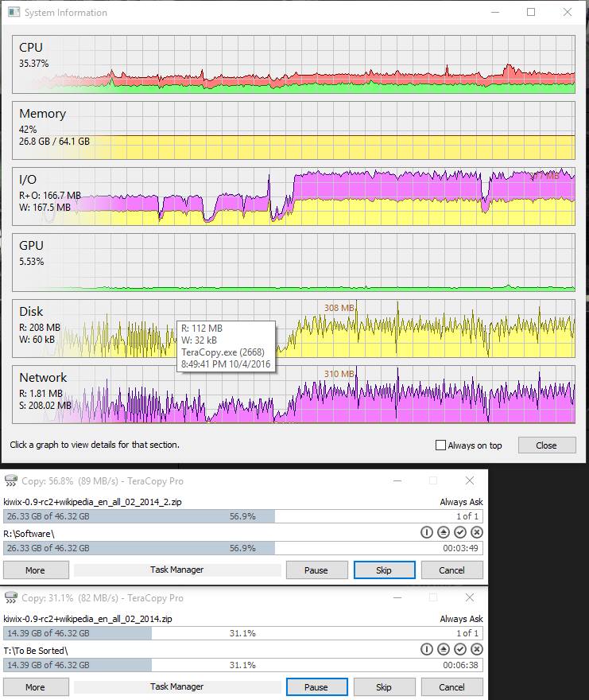Expand details with More in R:\Software copy window
This screenshot has width=589, height=700.
click(x=36, y=570)
